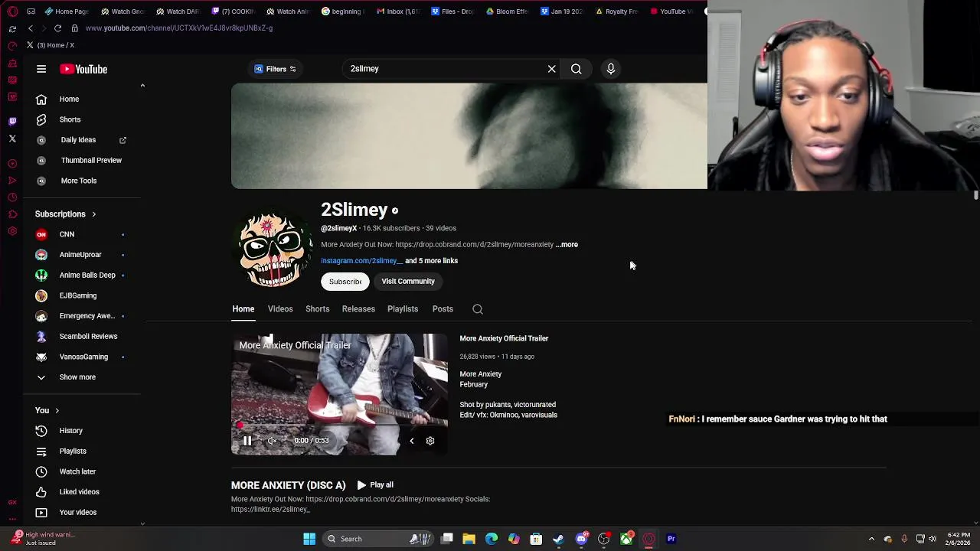980x551 pixels.
Task: Go back with browser back arrow
Action: coord(31,28)
